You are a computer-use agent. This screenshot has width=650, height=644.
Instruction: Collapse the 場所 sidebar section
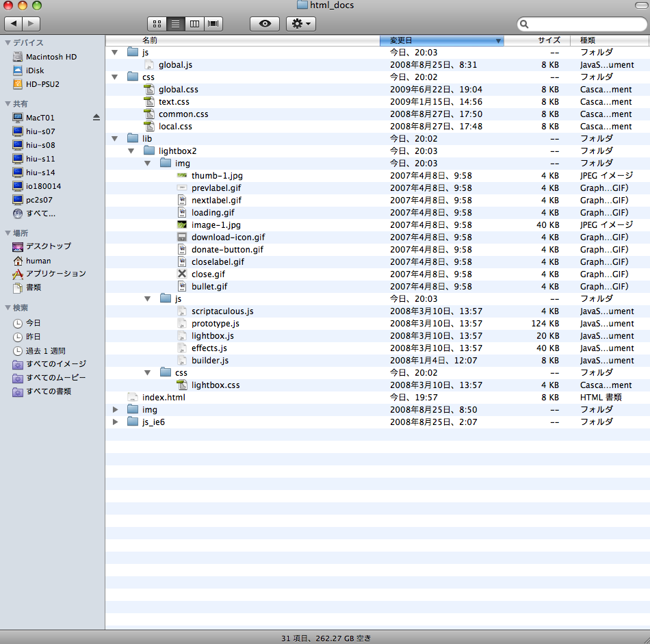8,233
